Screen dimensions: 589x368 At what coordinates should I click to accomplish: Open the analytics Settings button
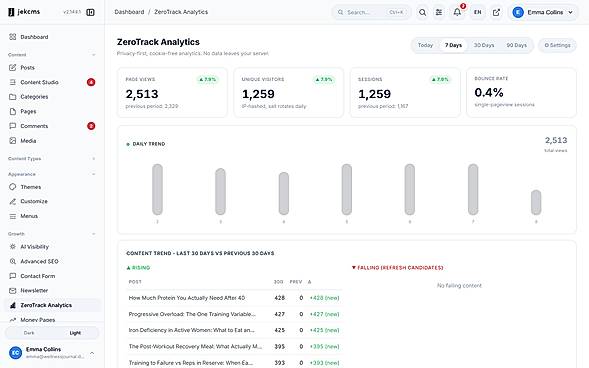pos(557,45)
